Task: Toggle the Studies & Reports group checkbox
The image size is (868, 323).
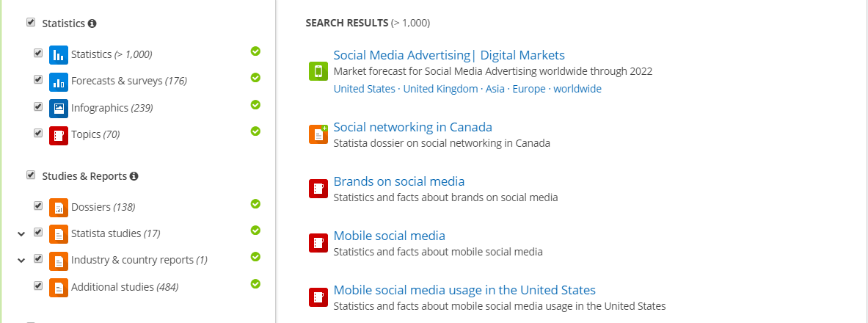Action: point(31,175)
